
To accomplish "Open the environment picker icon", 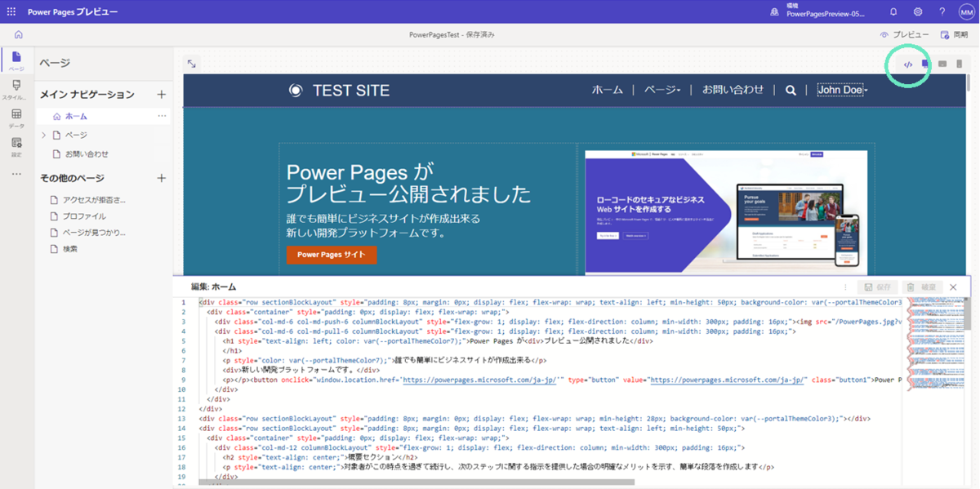I will pyautogui.click(x=774, y=12).
